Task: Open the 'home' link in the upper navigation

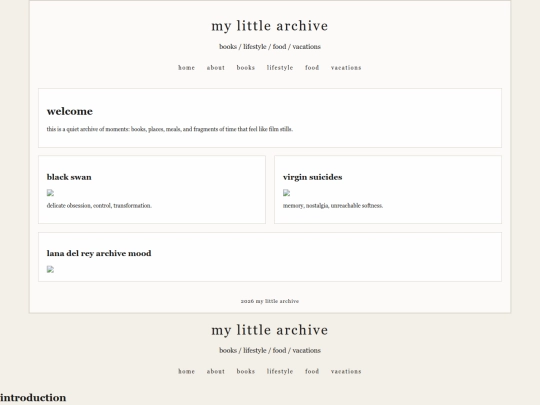Action: point(186,68)
